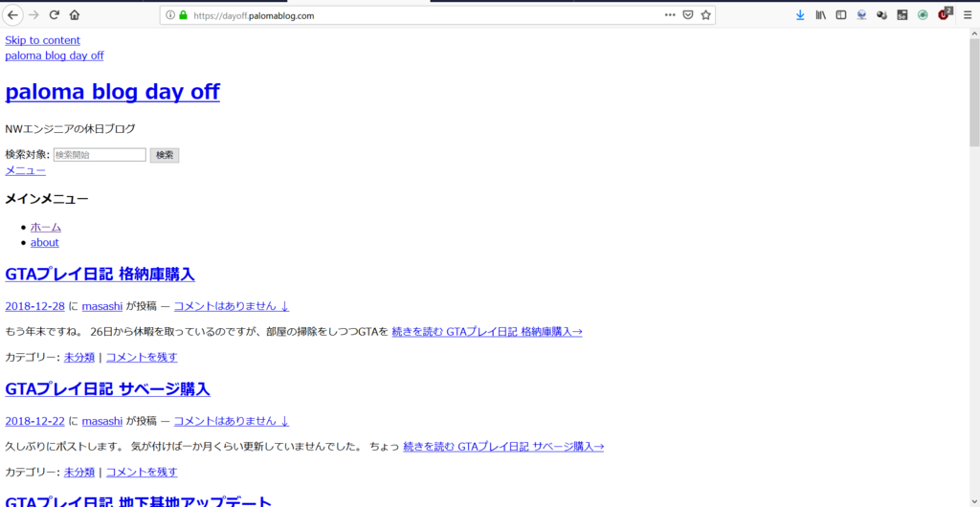Open the uBlock Origin extension

point(944,14)
